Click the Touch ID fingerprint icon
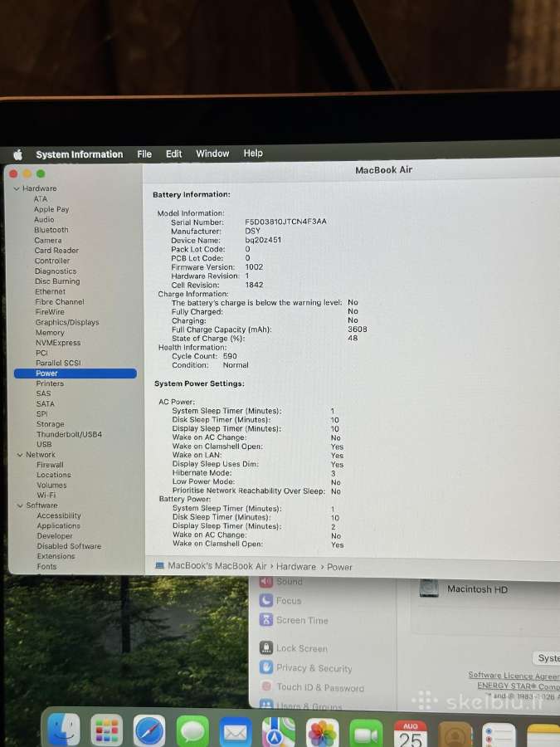The width and height of the screenshot is (560, 747). click(266, 686)
